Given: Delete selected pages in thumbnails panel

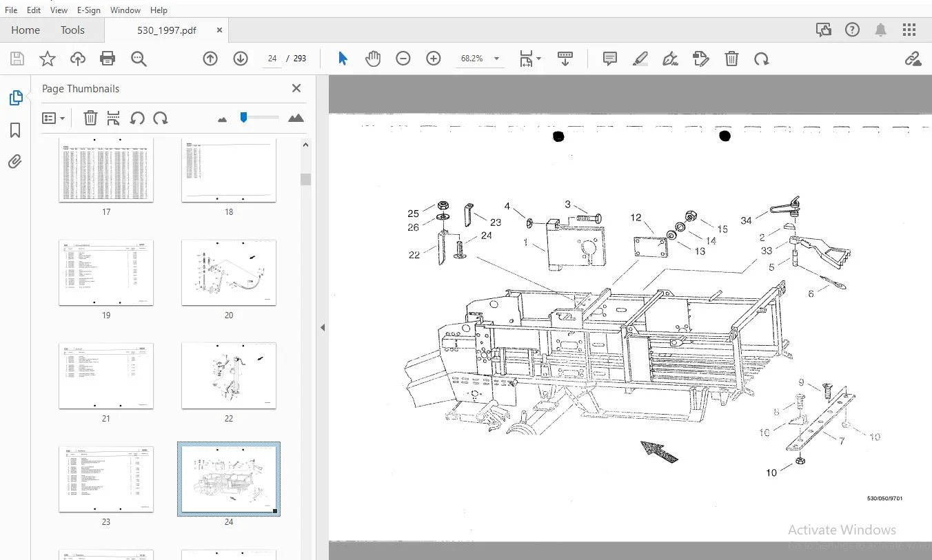Looking at the screenshot, I should tap(90, 118).
